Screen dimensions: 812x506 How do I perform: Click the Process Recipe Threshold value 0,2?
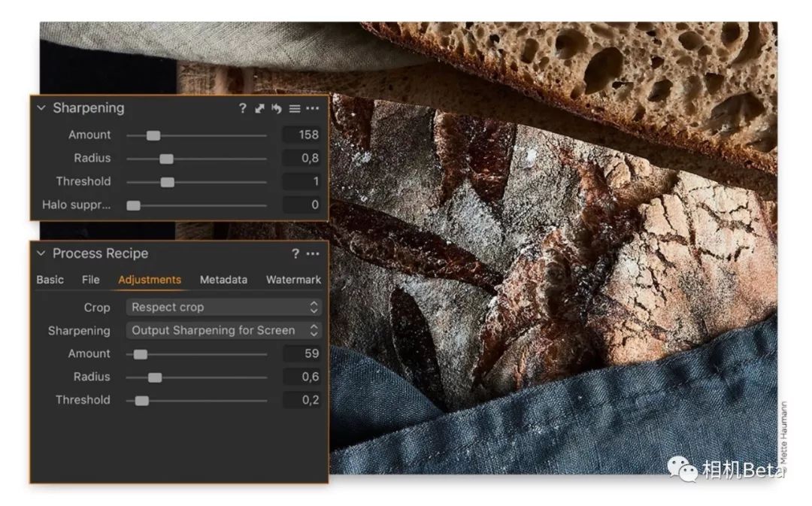coord(301,400)
